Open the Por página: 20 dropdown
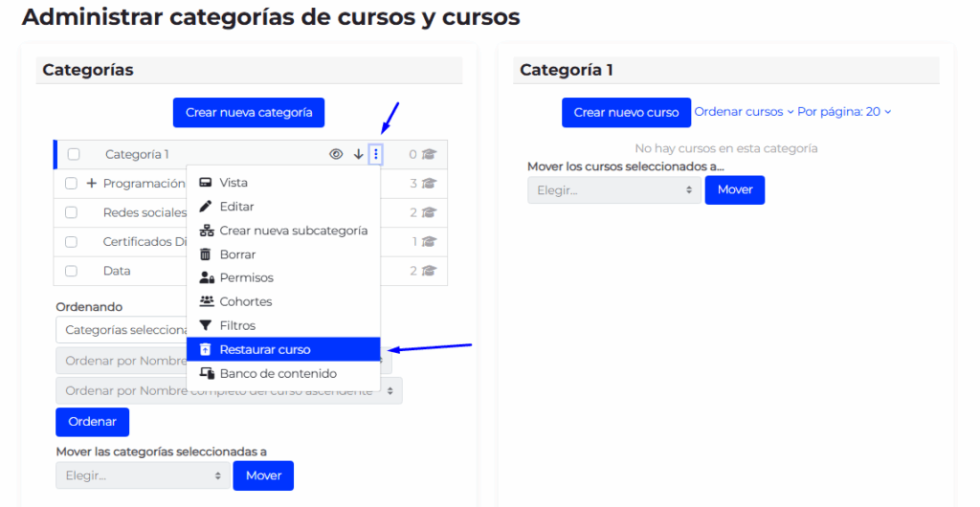This screenshot has width=980, height=507. 843,112
